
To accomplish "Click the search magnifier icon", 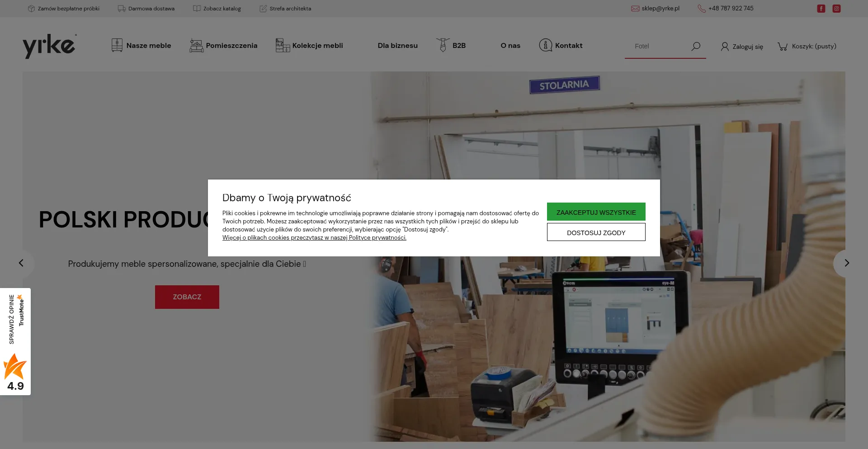I will pyautogui.click(x=696, y=46).
